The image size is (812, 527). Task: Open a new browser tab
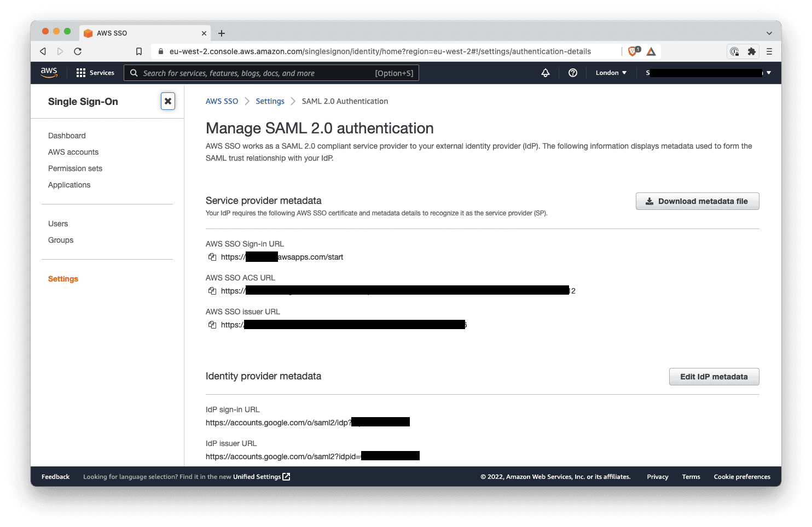click(222, 33)
